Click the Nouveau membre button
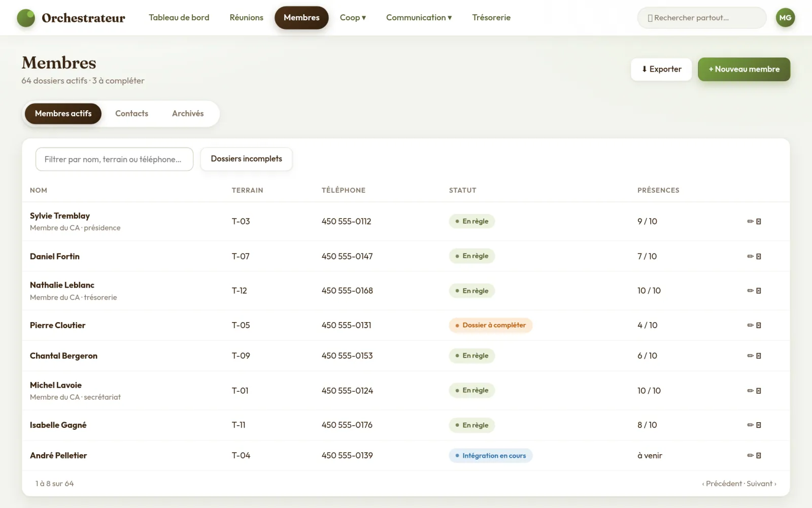 coord(744,69)
